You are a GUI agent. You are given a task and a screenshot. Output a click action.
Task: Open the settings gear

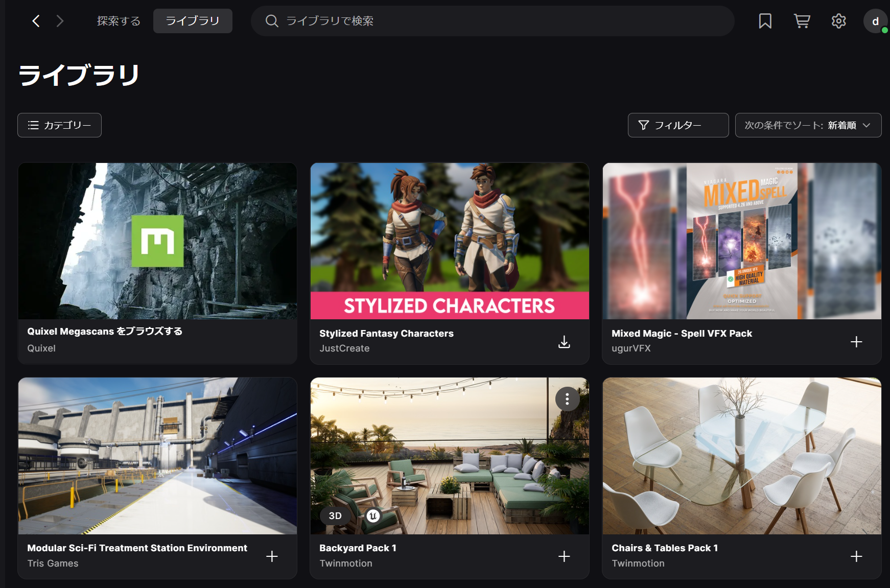pyautogui.click(x=838, y=21)
